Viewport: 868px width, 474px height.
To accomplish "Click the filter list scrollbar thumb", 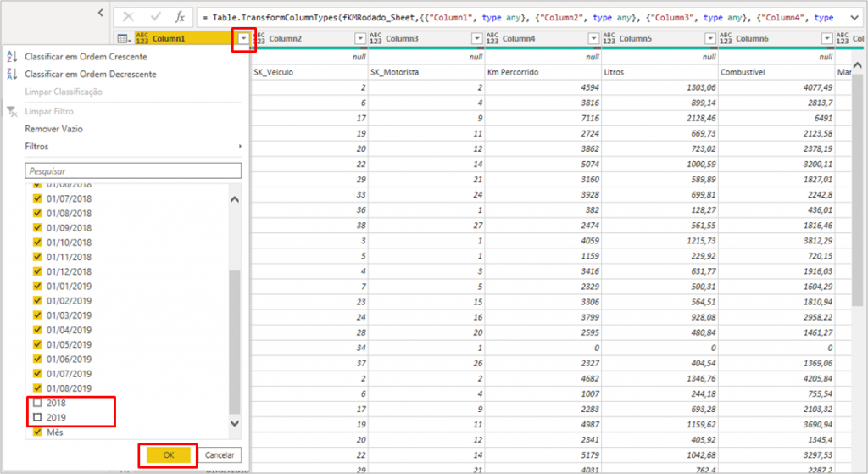I will pyautogui.click(x=235, y=342).
